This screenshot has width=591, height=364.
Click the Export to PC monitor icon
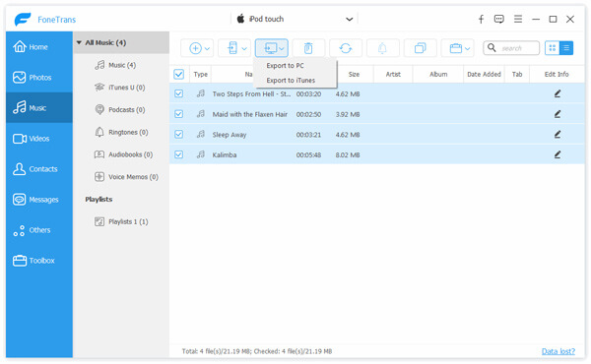coord(270,48)
